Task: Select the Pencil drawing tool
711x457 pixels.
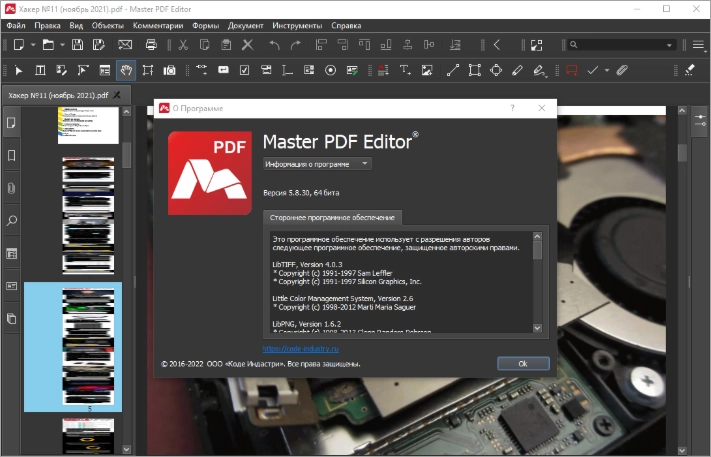Action: (x=517, y=71)
